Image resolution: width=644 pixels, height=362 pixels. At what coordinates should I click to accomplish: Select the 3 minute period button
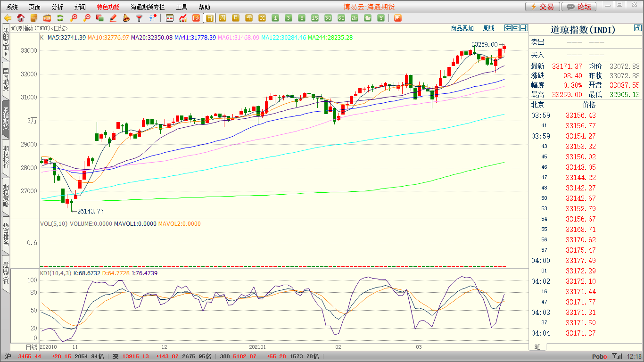point(289,18)
